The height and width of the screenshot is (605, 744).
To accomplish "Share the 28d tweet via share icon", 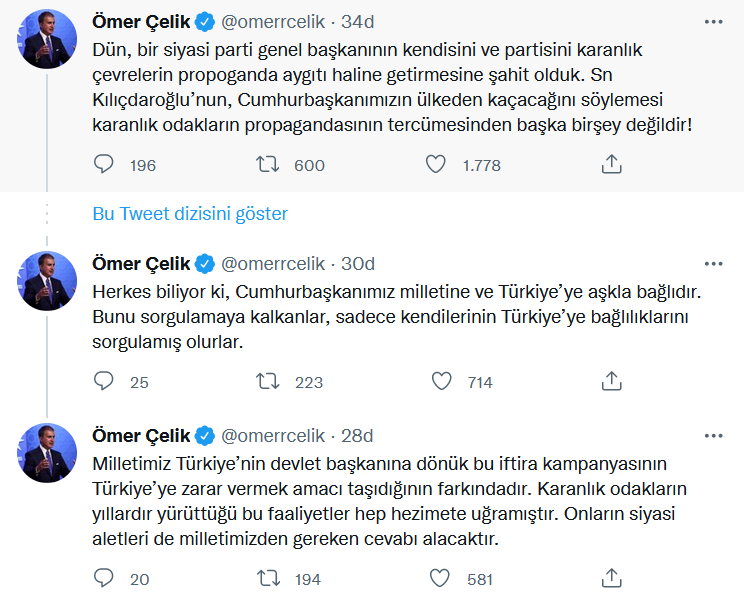I will pyautogui.click(x=612, y=578).
